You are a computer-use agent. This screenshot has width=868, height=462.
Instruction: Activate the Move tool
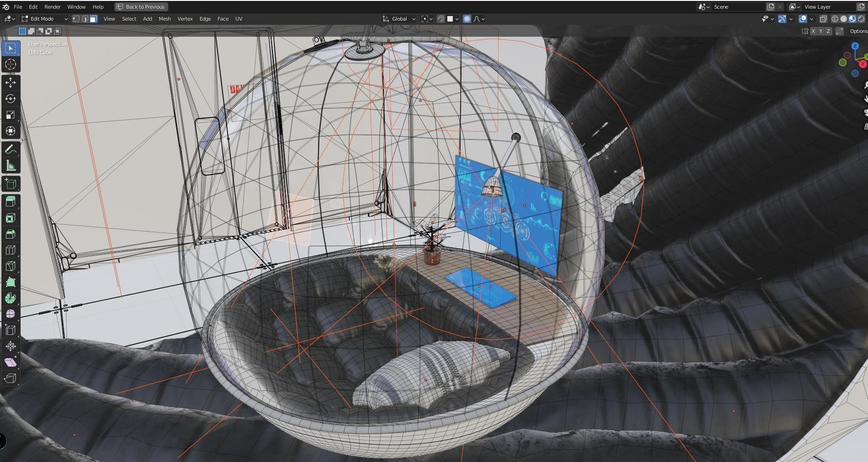[11, 83]
